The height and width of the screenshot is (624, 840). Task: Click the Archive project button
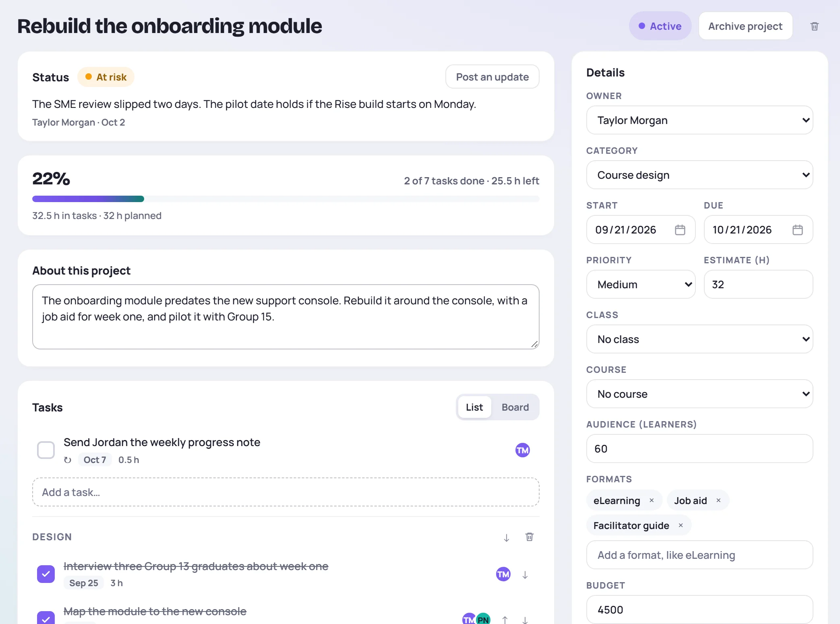[x=745, y=26]
